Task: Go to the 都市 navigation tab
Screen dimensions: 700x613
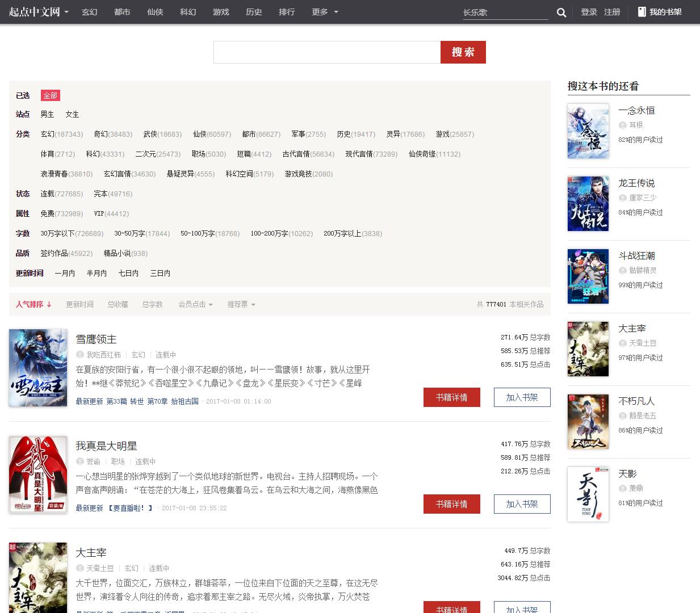Action: (122, 12)
